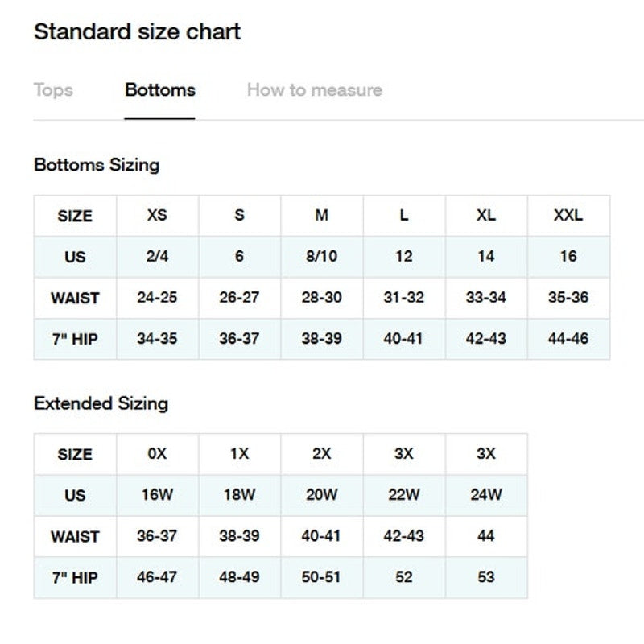644x644 pixels.
Task: Select the 18W US size cell
Action: click(x=240, y=495)
